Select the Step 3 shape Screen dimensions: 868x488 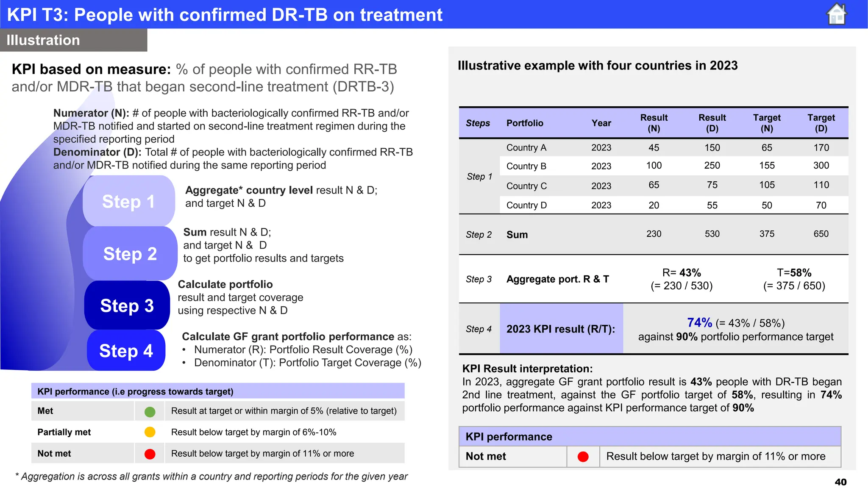127,305
